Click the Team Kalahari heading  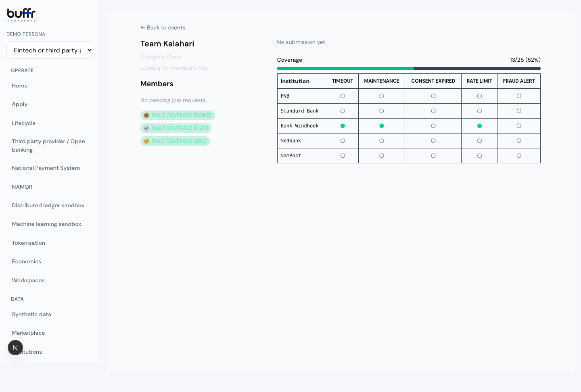click(167, 44)
